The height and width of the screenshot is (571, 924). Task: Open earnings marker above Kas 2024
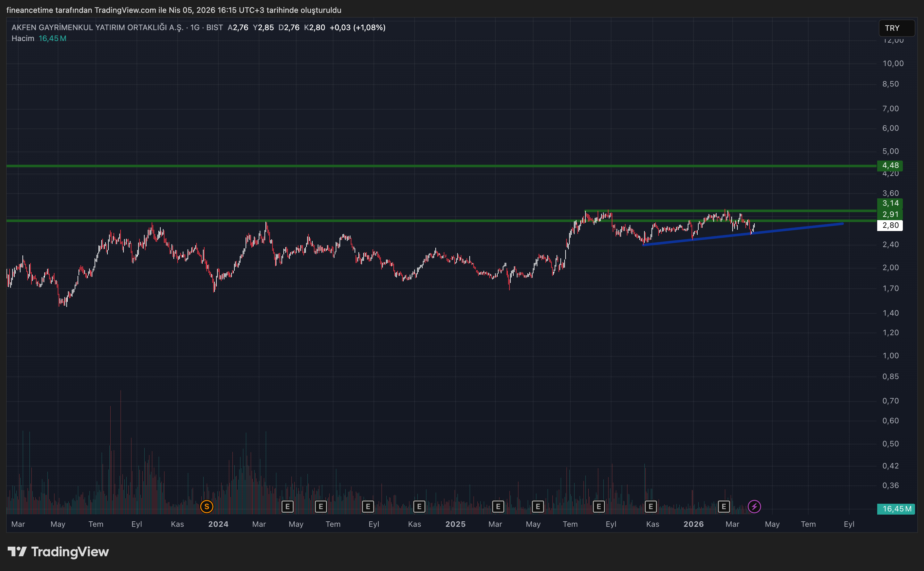[x=419, y=506]
